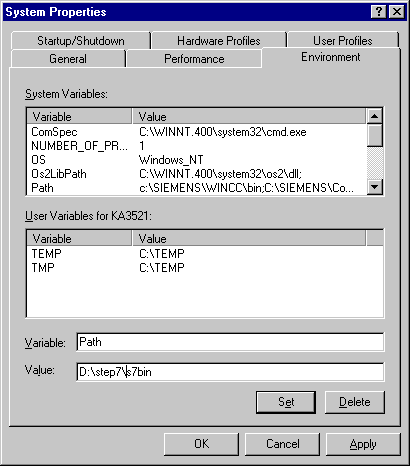The image size is (410, 466).
Task: Click inside the Value text field
Action: (230, 372)
